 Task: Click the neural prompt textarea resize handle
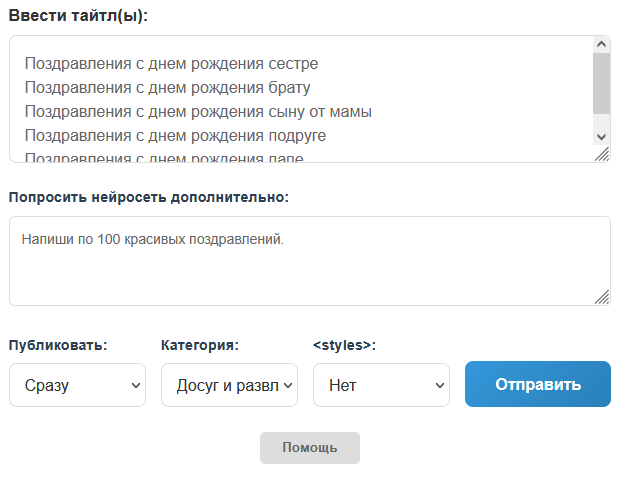tap(601, 297)
